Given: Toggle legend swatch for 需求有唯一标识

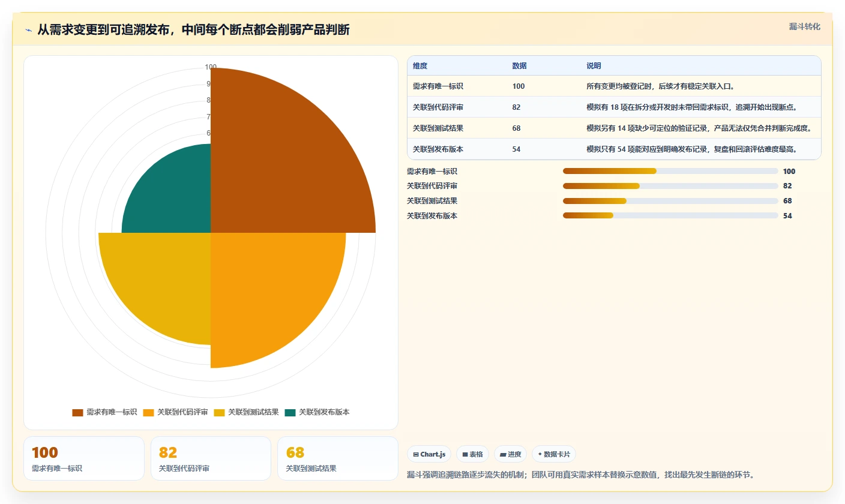Looking at the screenshot, I should click(x=77, y=412).
